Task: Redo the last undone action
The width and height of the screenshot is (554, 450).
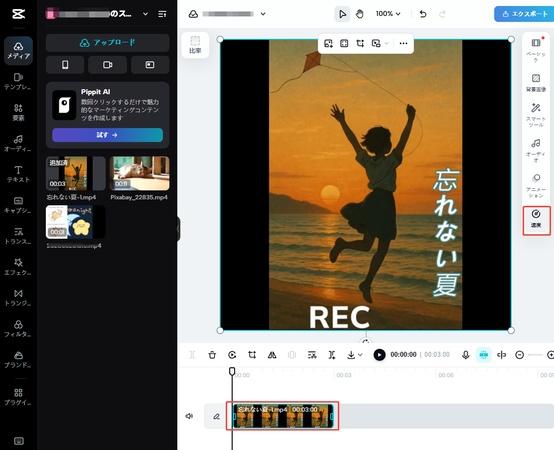Action: pyautogui.click(x=442, y=14)
